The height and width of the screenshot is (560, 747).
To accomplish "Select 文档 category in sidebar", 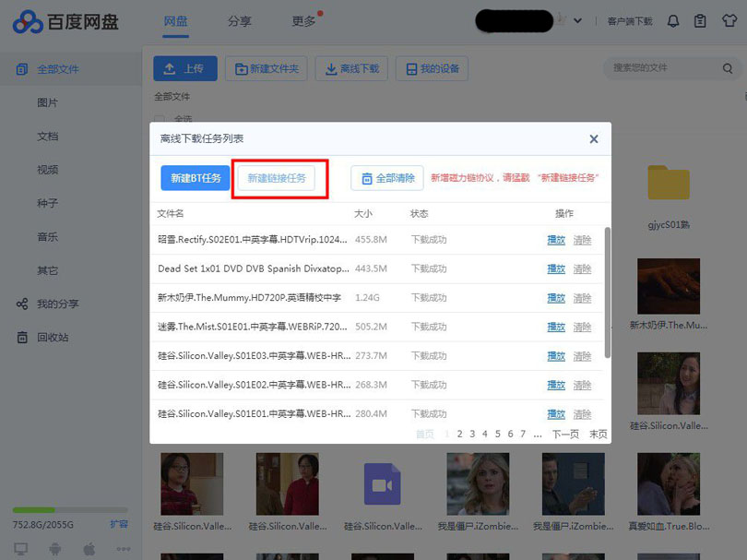I will tap(48, 137).
